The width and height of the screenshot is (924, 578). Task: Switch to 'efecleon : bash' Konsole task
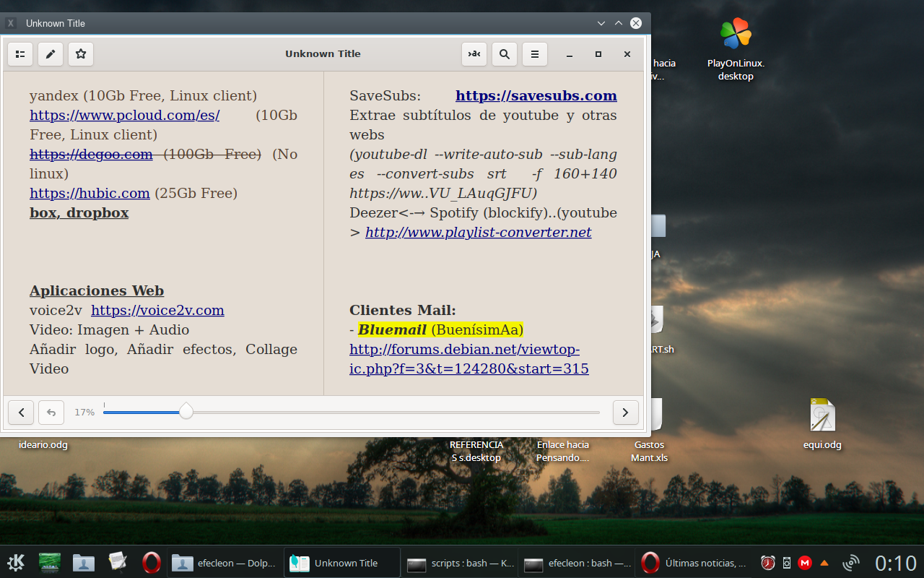tap(576, 563)
